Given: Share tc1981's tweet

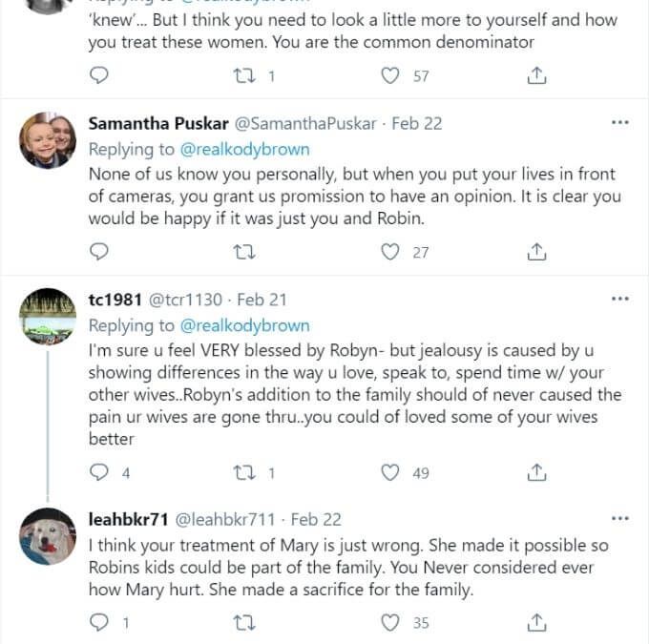Looking at the screenshot, I should (536, 472).
